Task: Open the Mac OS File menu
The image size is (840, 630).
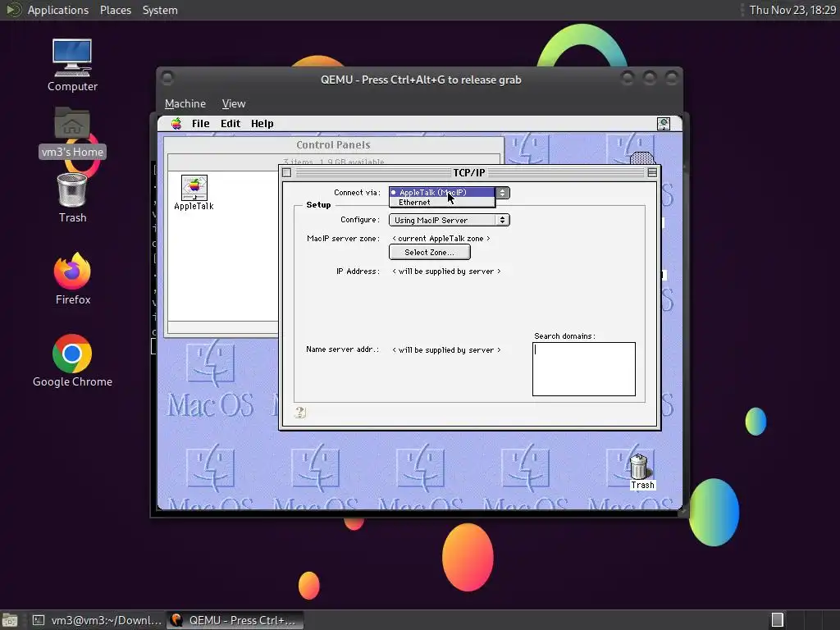Action: click(x=201, y=124)
